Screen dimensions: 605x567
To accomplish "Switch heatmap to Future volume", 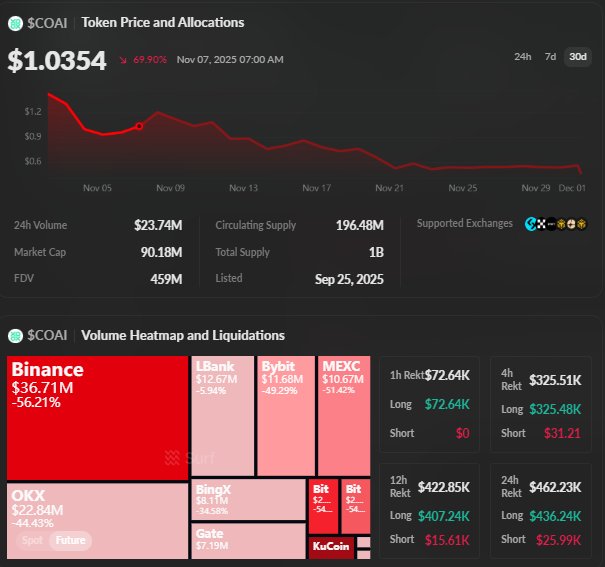I will click(x=70, y=541).
